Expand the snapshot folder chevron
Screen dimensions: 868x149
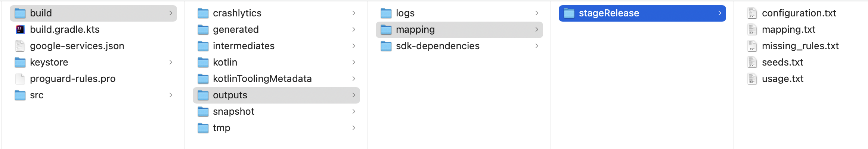pos(354,111)
